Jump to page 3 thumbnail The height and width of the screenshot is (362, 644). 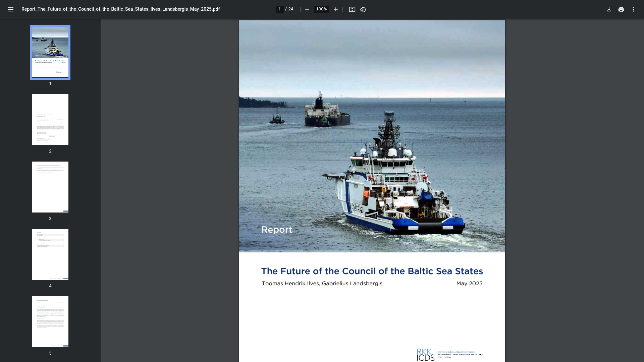tap(50, 187)
